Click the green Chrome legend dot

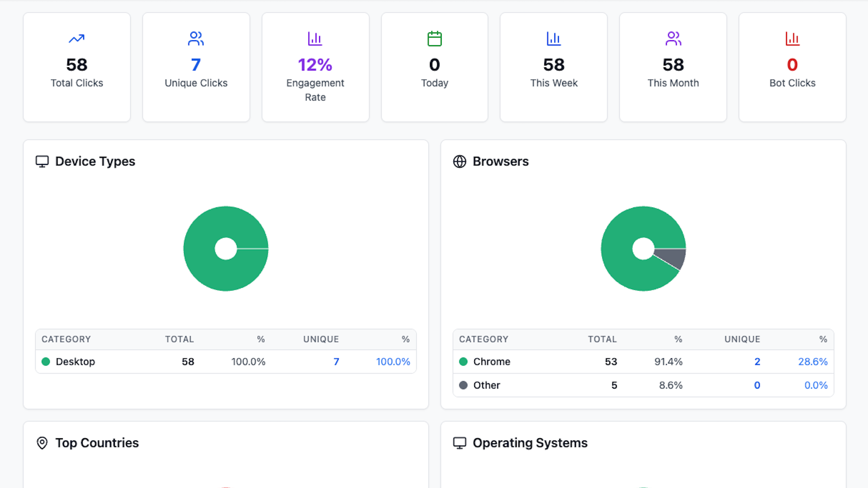(x=463, y=361)
